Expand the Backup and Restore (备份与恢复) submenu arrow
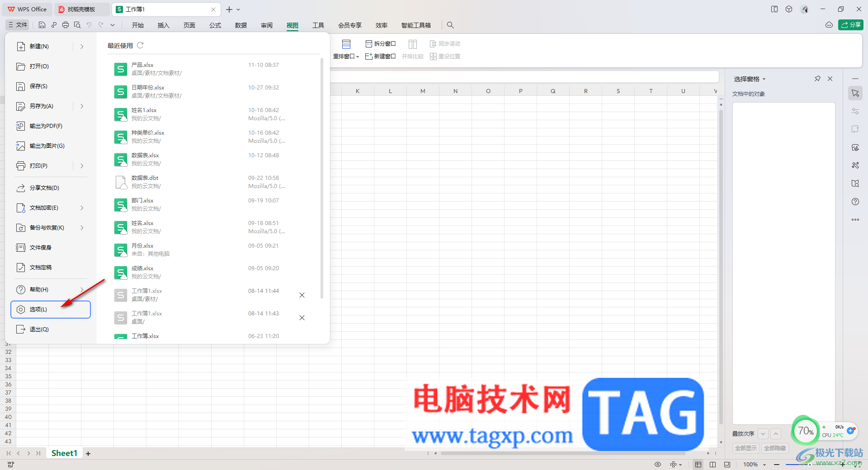 [x=82, y=228]
